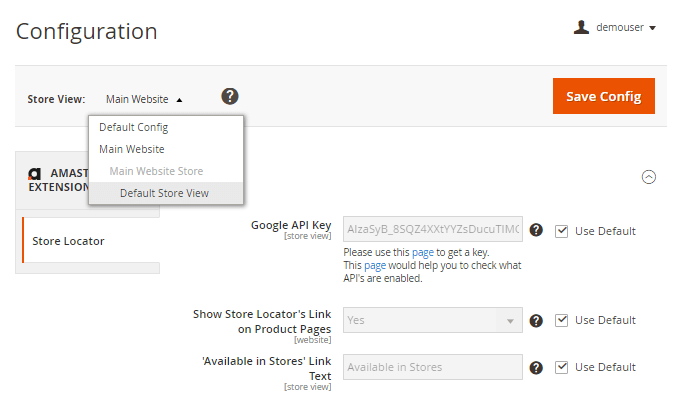Choose Main Website in scope menu

click(132, 149)
